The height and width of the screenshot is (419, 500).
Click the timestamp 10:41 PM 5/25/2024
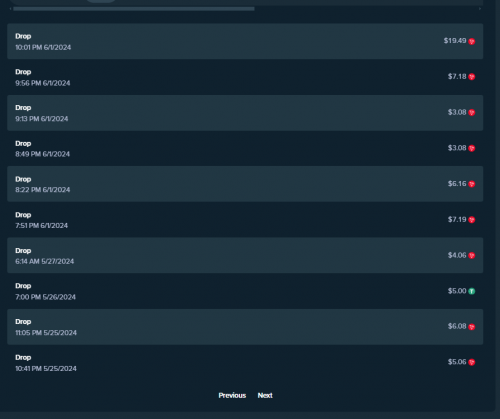[46, 368]
